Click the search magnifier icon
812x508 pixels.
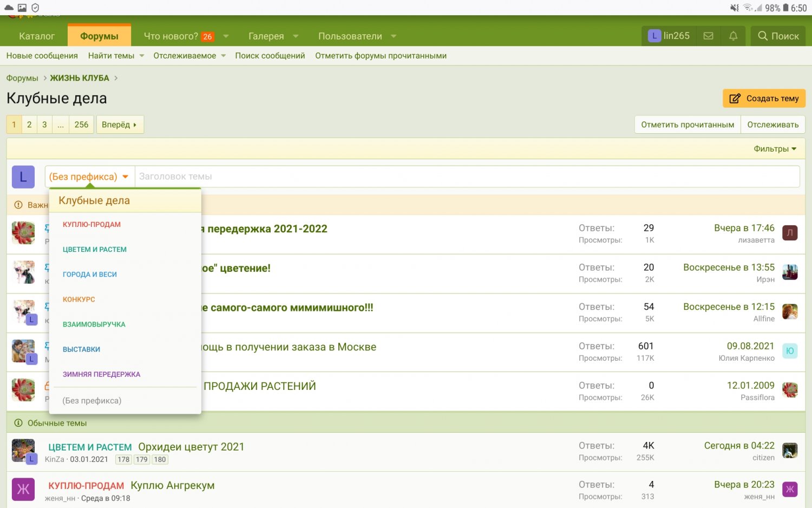(763, 36)
